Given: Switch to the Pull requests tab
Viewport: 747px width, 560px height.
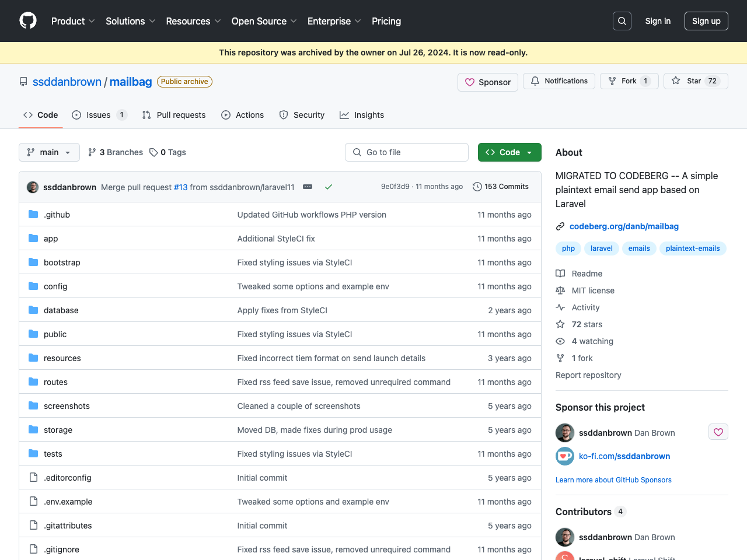Looking at the screenshot, I should (x=174, y=115).
